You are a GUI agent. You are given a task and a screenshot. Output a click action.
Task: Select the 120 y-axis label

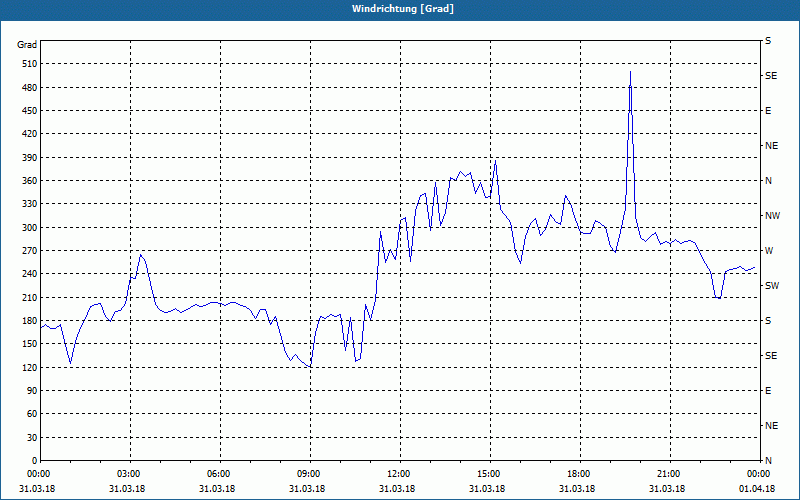(x=30, y=367)
